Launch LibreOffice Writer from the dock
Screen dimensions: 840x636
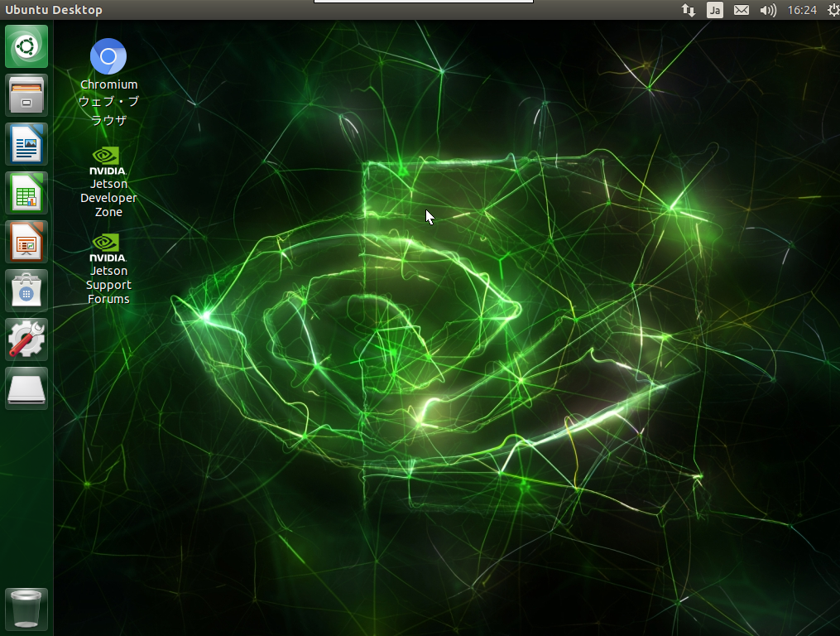[x=26, y=144]
